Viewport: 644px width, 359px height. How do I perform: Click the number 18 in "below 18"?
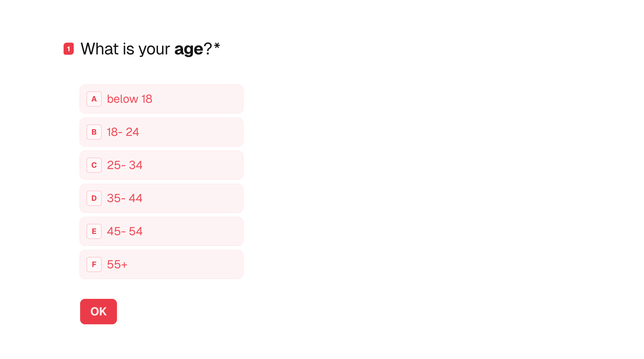pos(147,99)
